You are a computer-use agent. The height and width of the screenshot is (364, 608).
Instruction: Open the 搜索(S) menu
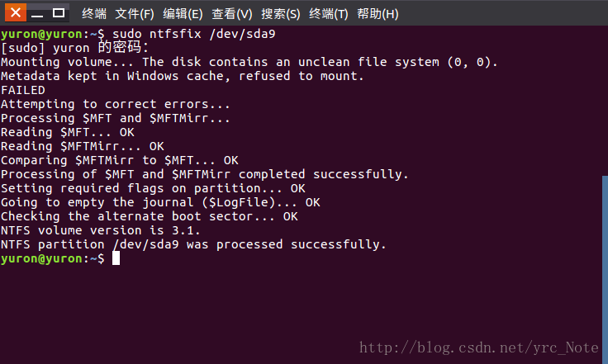[x=281, y=14]
